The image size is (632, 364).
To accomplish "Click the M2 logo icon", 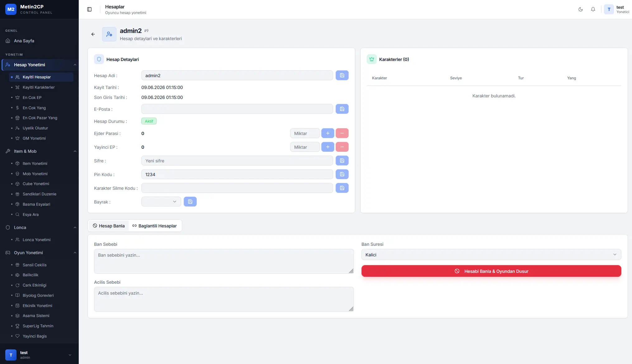I will coord(11,9).
